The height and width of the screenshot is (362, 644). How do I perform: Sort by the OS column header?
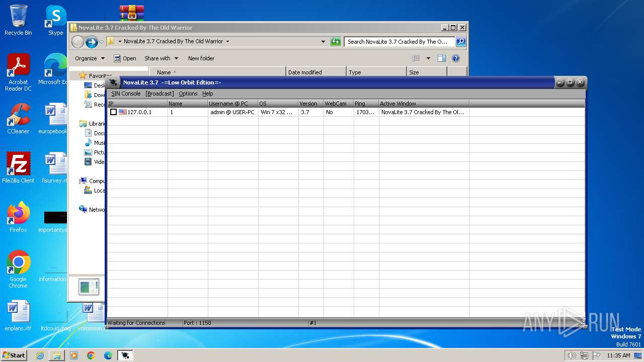click(x=278, y=104)
